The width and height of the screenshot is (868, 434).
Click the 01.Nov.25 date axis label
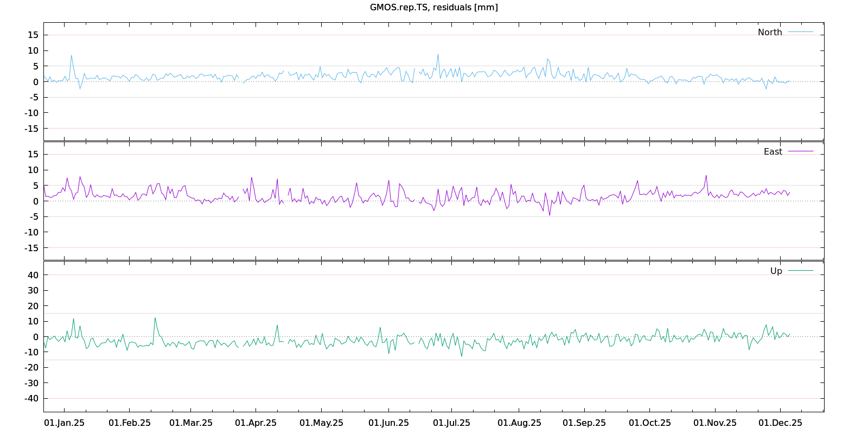[714, 423]
